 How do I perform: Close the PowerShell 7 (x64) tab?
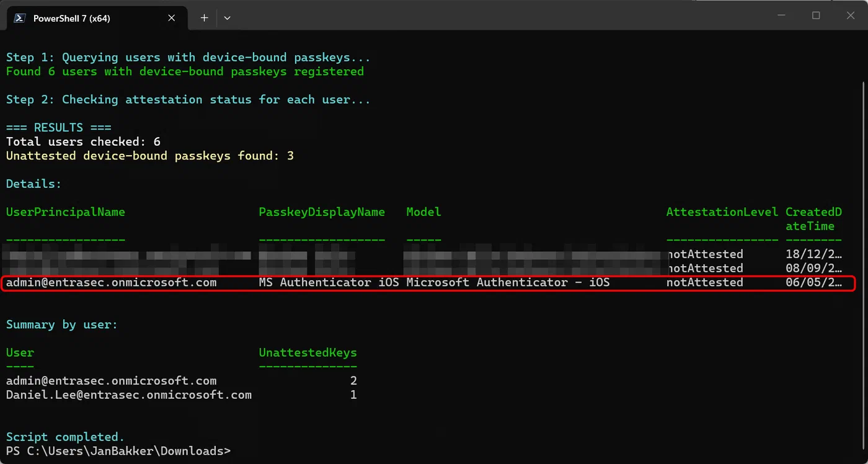(172, 18)
